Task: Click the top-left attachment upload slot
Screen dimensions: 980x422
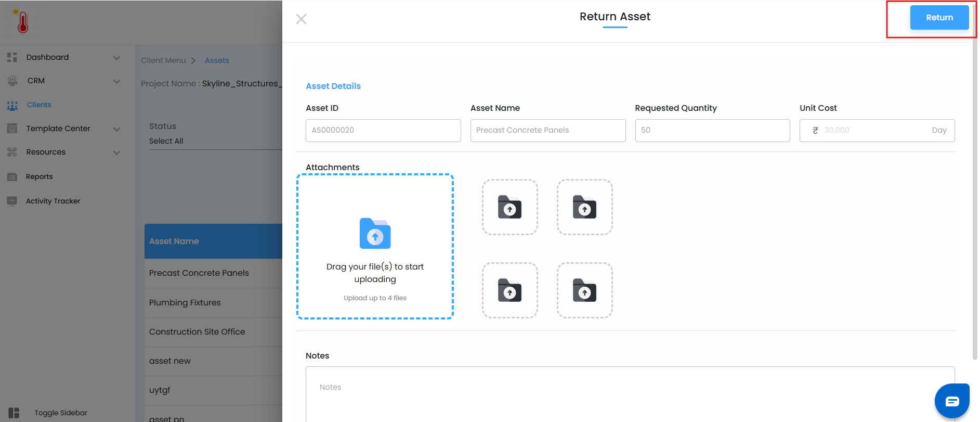Action: (x=509, y=207)
